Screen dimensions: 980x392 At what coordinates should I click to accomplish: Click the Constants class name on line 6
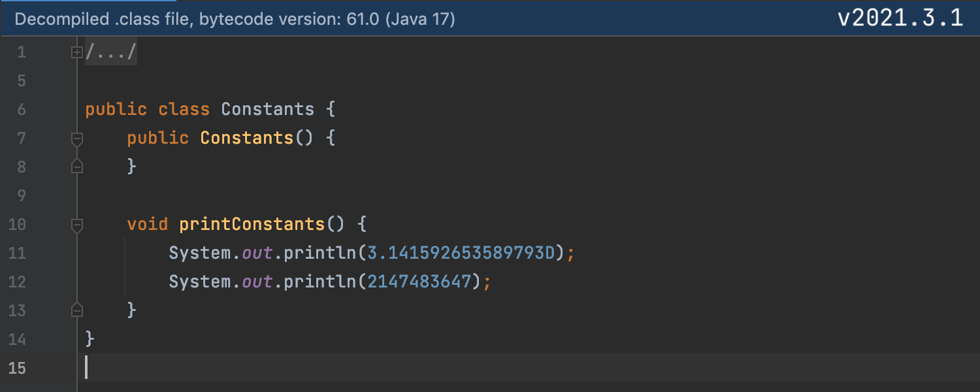[x=267, y=109]
